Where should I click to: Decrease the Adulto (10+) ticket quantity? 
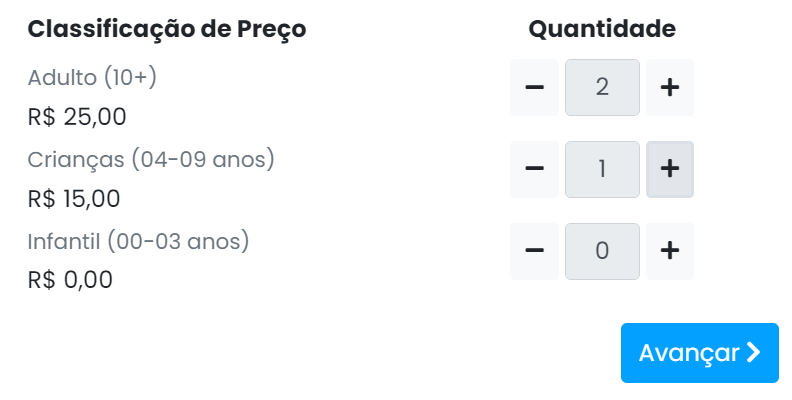point(534,87)
